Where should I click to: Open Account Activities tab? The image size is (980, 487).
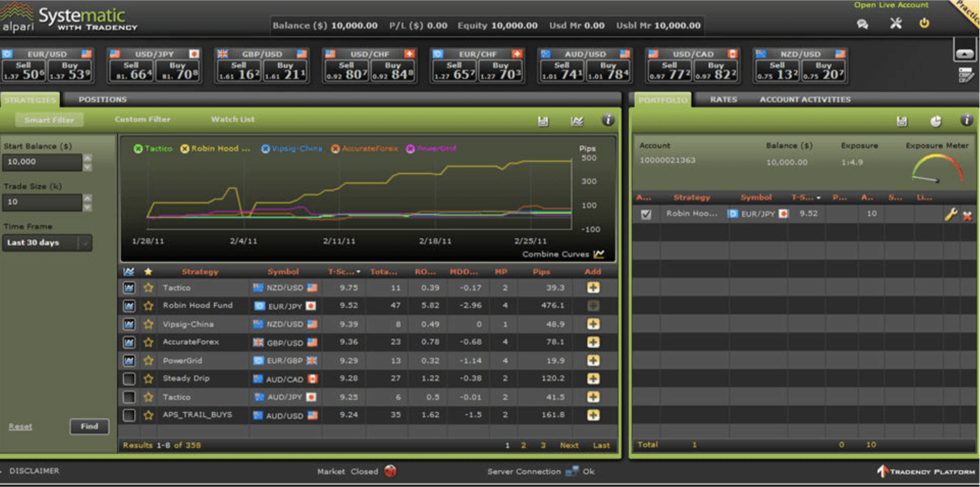coord(805,99)
